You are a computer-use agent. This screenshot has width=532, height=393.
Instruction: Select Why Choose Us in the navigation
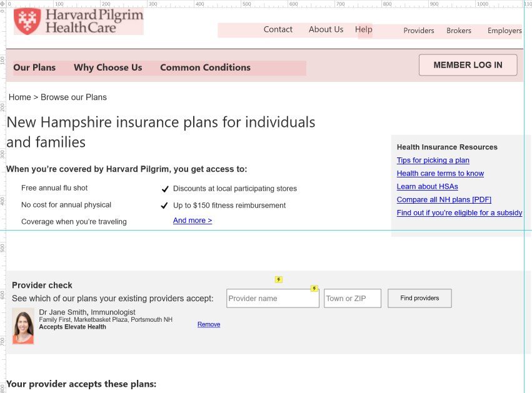click(108, 67)
